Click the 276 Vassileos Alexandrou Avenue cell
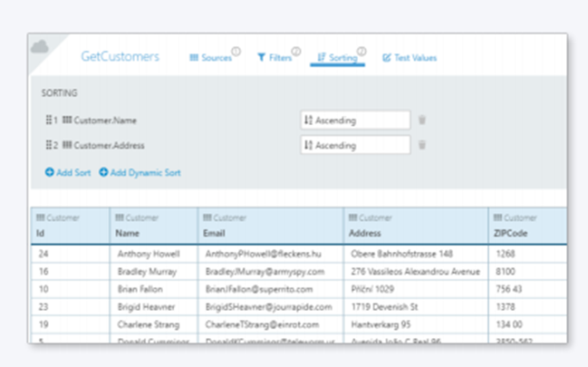 pos(416,271)
